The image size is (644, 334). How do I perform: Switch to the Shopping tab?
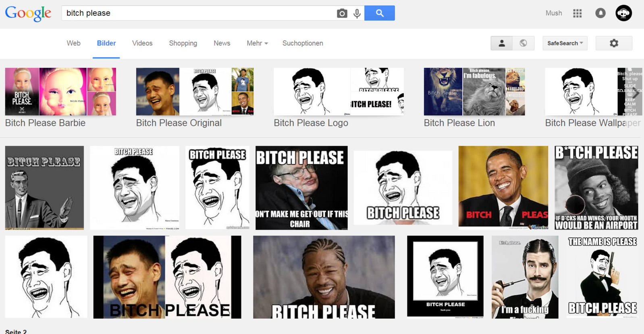(183, 43)
